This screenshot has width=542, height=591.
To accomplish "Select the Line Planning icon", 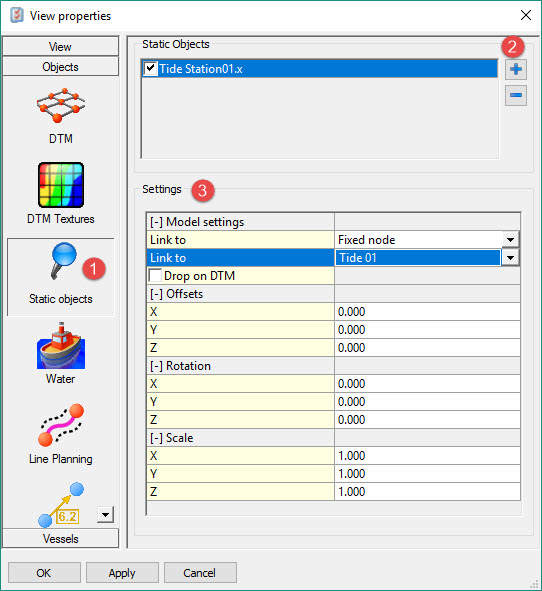I will point(61,425).
